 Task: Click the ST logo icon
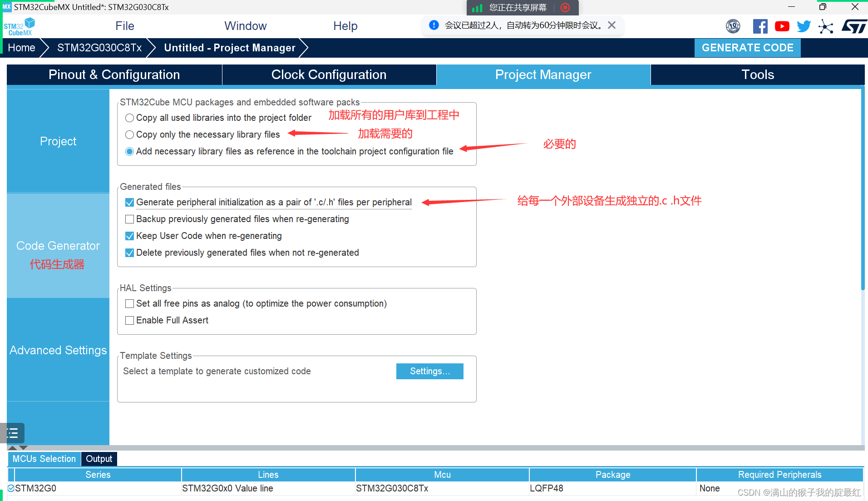(x=854, y=26)
